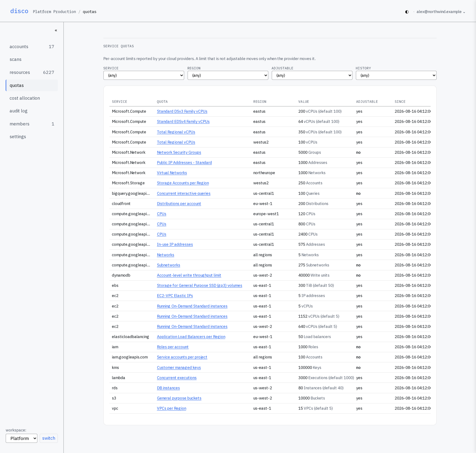476x453 pixels.
Task: Open CPUs quota for europe-west1
Action: click(x=161, y=214)
